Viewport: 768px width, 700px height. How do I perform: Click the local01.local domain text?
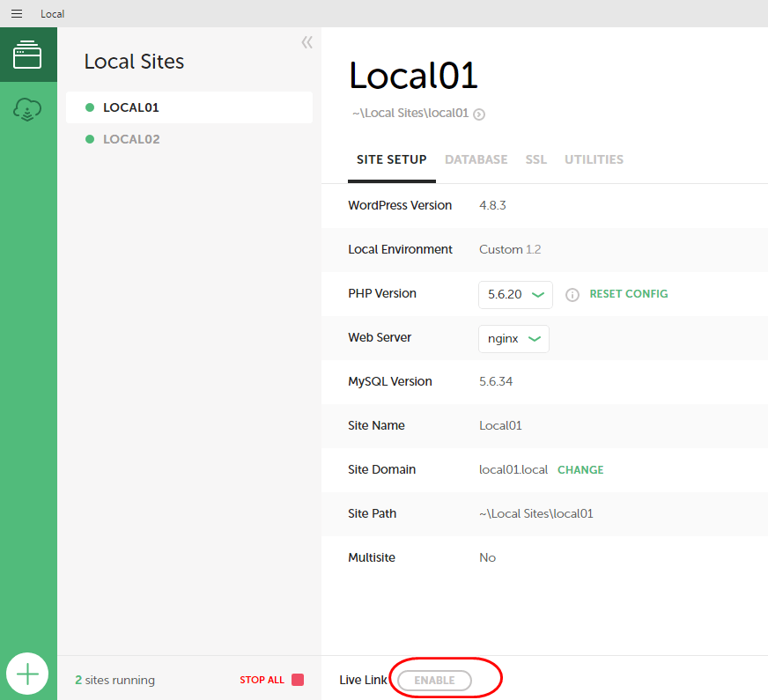[513, 469]
